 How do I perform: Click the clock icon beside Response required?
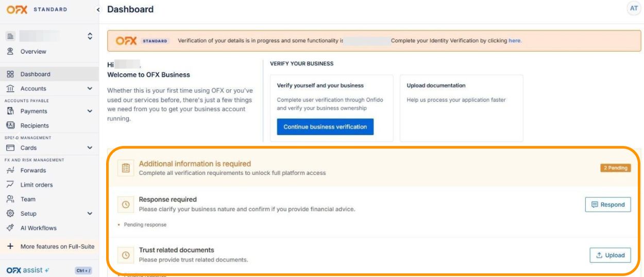(x=126, y=205)
